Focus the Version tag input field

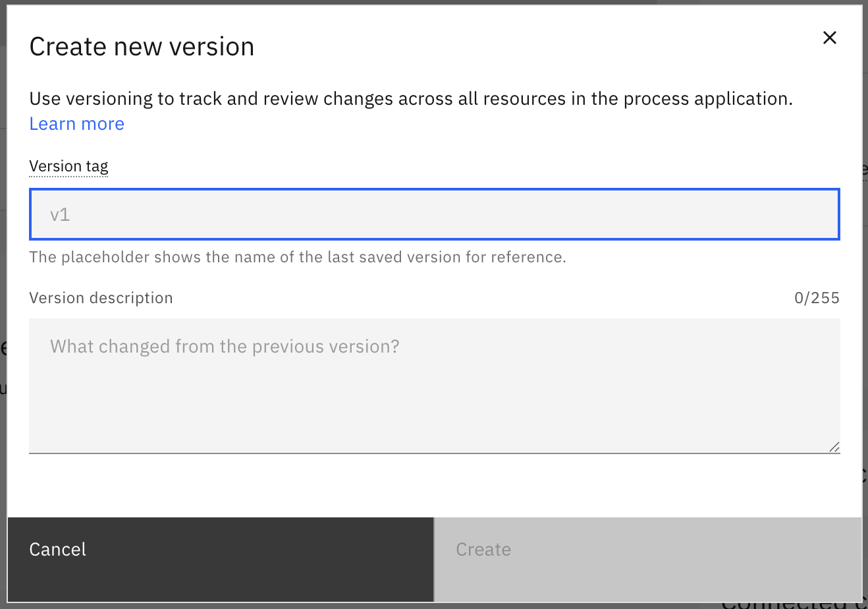(x=434, y=214)
